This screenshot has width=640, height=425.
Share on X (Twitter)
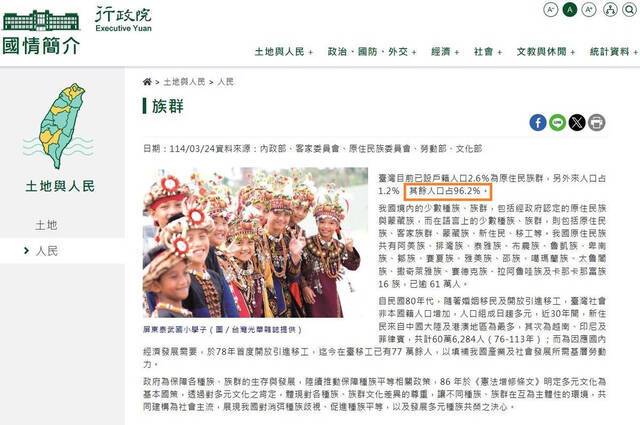point(577,122)
